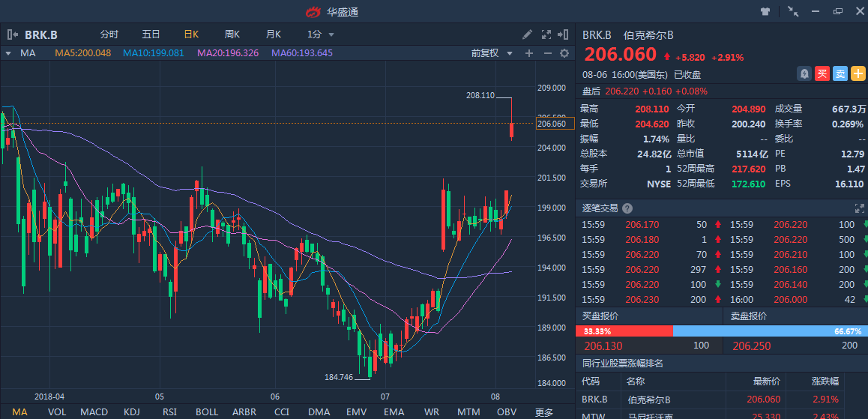Click the red 买 buy button

tap(822, 73)
